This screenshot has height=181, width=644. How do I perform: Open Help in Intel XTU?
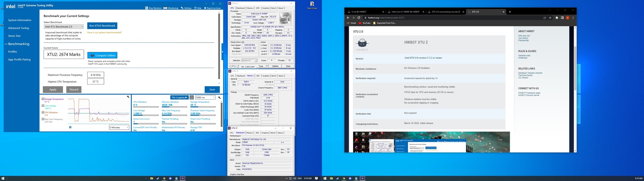tap(198, 8)
